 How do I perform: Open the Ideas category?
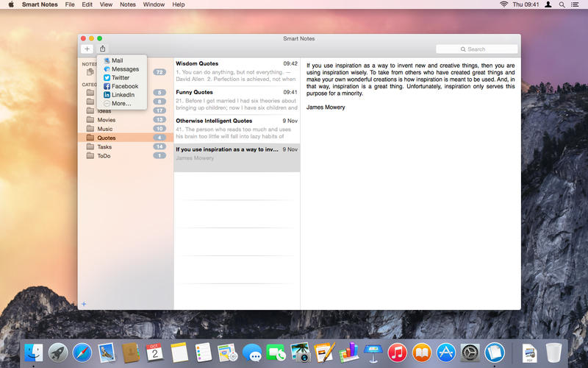click(x=126, y=111)
